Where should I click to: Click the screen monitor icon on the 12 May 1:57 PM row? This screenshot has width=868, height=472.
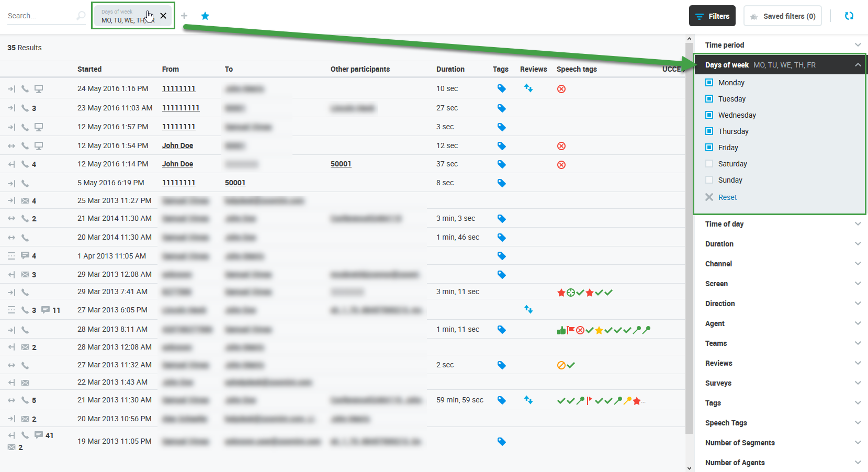point(39,127)
